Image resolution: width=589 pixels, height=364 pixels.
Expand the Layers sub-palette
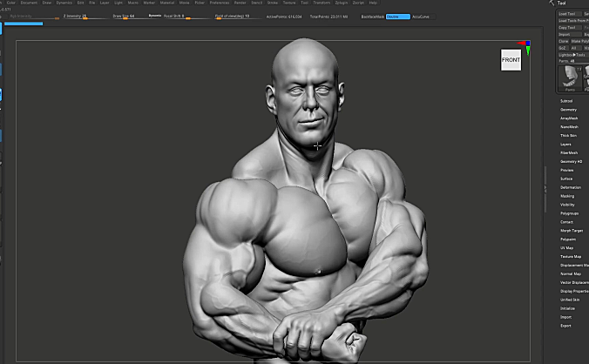(565, 144)
